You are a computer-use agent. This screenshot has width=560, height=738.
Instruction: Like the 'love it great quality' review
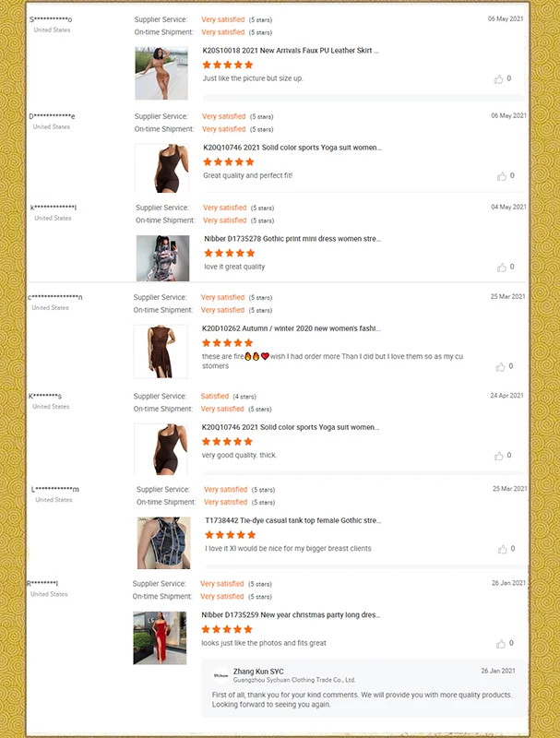coord(502,268)
